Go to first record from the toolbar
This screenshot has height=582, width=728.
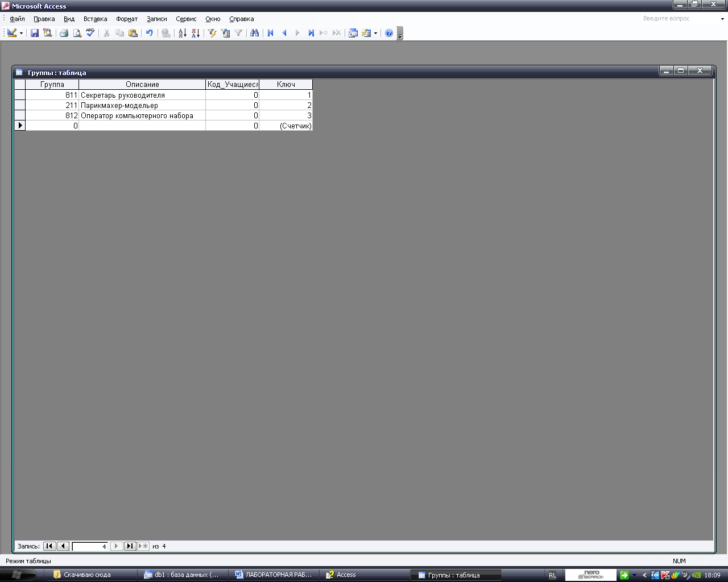pos(271,33)
